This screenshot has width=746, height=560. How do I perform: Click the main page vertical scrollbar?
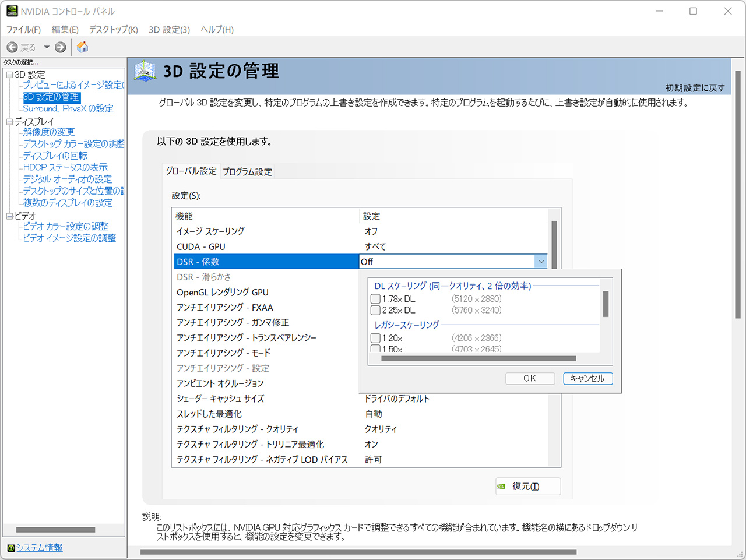(x=738, y=195)
